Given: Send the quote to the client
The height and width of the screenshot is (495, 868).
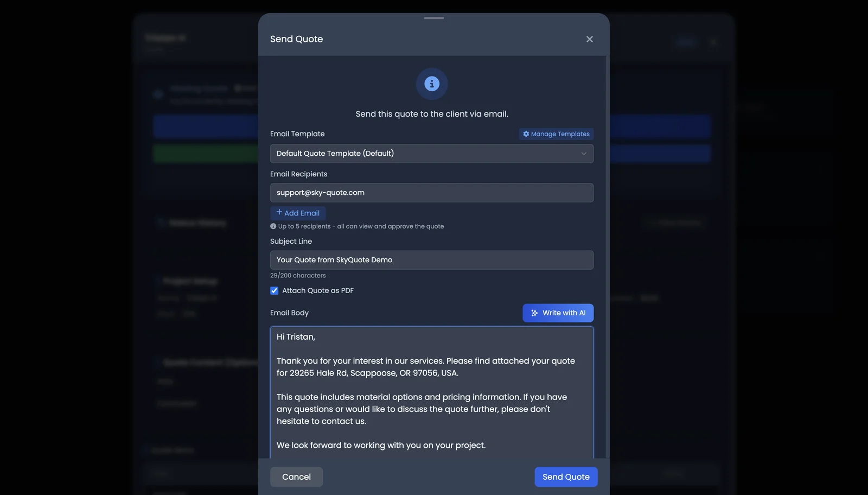Looking at the screenshot, I should (566, 477).
